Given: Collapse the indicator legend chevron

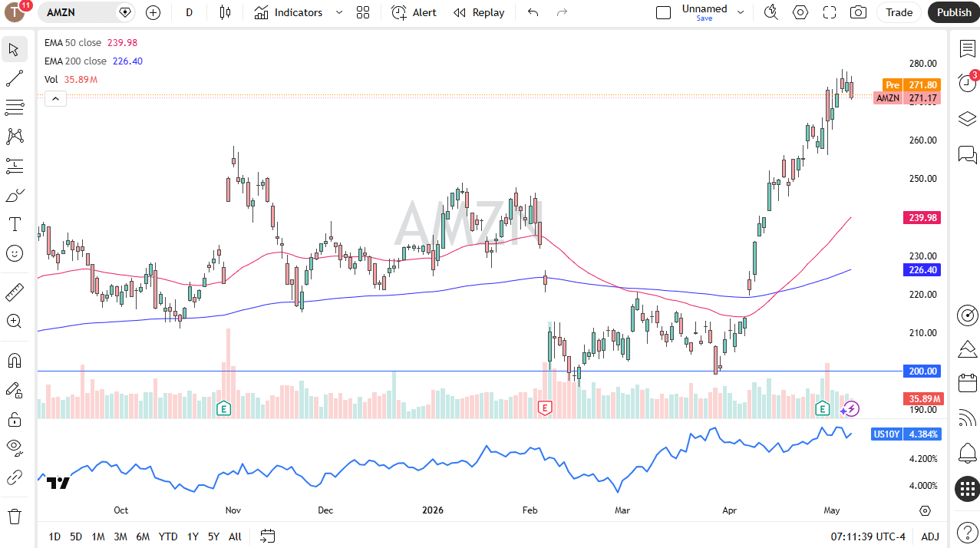Looking at the screenshot, I should click(55, 98).
